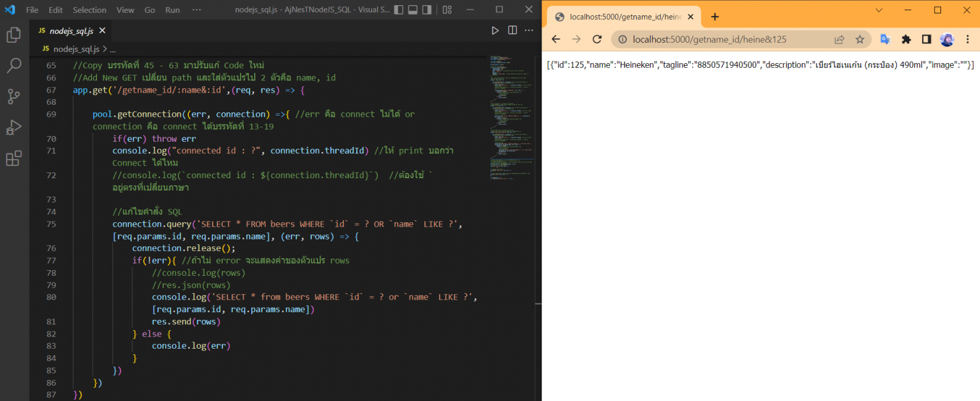Image resolution: width=980 pixels, height=401 pixels.
Task: Open Chrome tab search chevron
Action: click(x=879, y=10)
